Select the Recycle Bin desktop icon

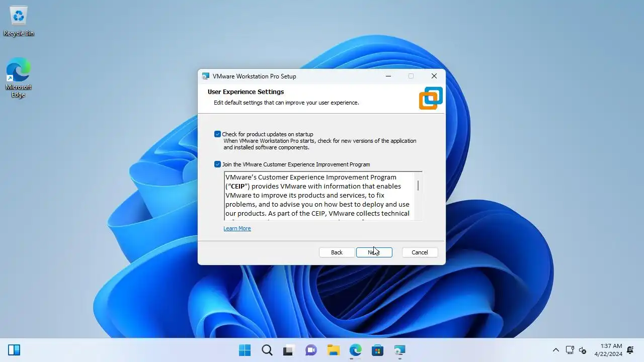pyautogui.click(x=19, y=21)
